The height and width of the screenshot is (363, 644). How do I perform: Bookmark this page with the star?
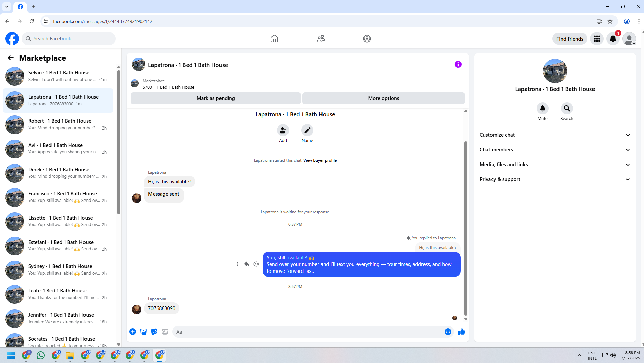(610, 21)
